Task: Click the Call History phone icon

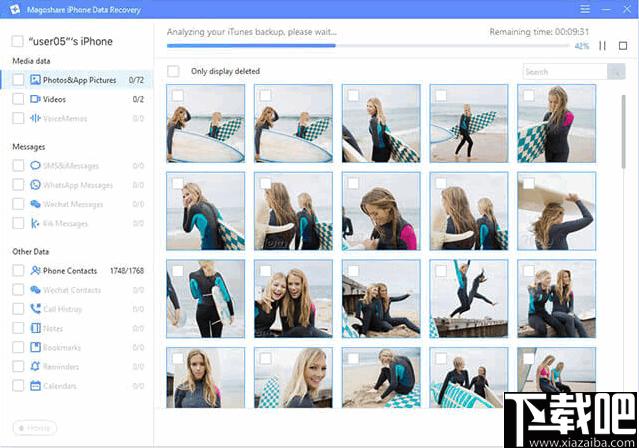Action: click(x=35, y=309)
